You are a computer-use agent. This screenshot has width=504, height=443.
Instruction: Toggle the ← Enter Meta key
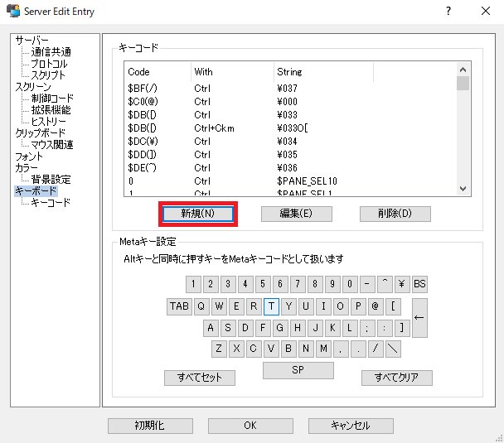pyautogui.click(x=419, y=318)
